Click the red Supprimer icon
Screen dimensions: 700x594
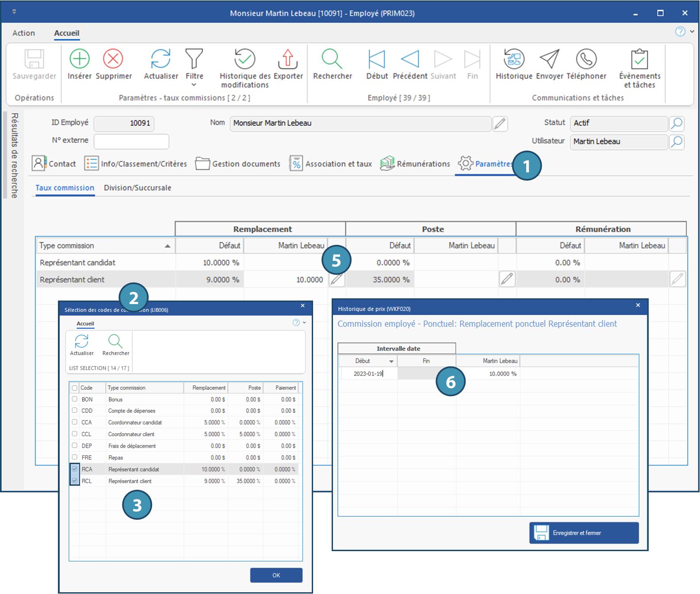(113, 59)
